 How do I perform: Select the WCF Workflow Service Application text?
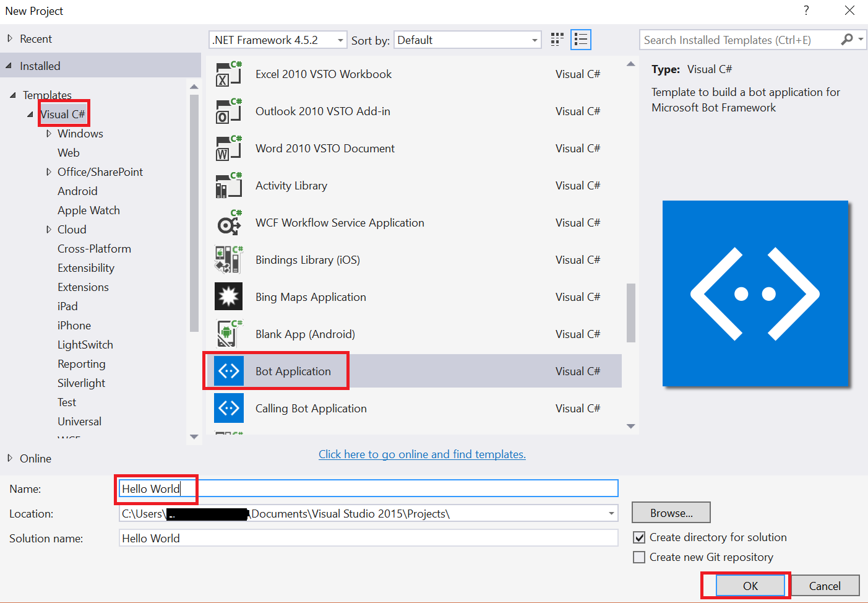tap(340, 223)
